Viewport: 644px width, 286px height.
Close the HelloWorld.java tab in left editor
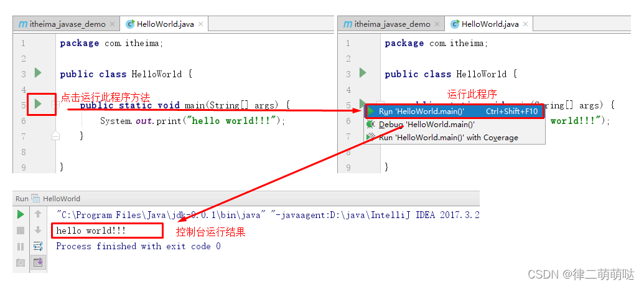(x=200, y=24)
